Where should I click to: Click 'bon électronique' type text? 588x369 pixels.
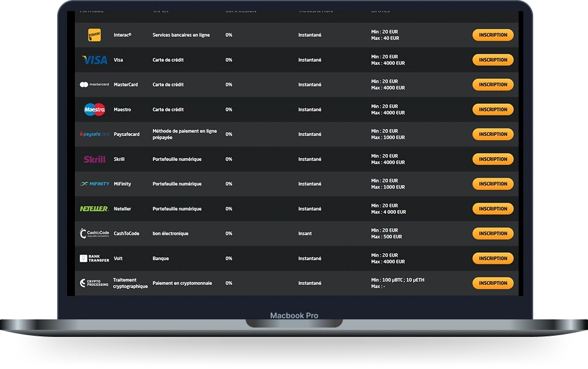170,234
